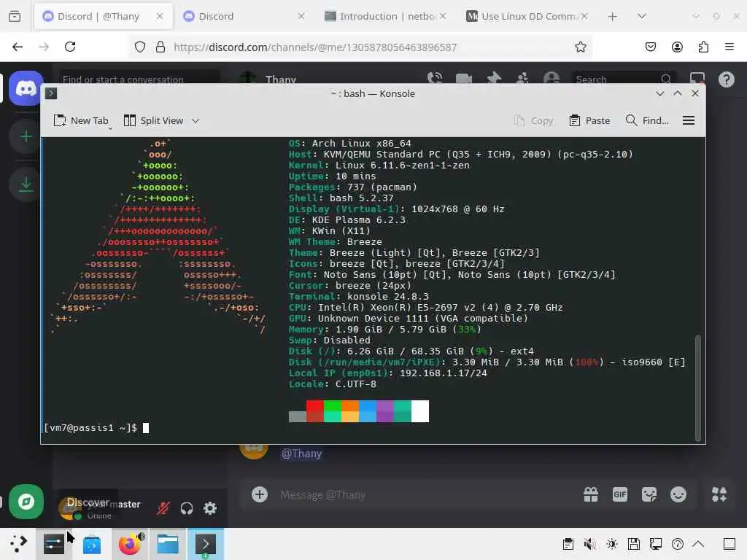Start a voice call with Thany
The width and height of the screenshot is (747, 560).
pos(435,78)
